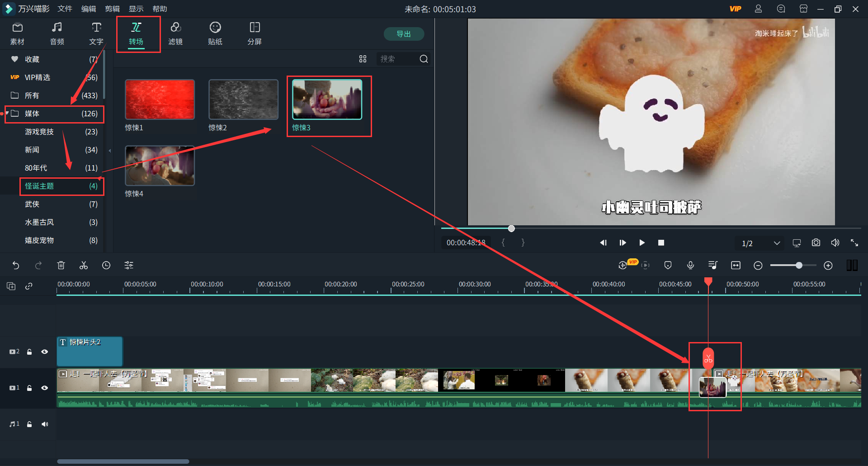868x466 pixels.
Task: Take a snapshot with camera icon
Action: [816, 243]
